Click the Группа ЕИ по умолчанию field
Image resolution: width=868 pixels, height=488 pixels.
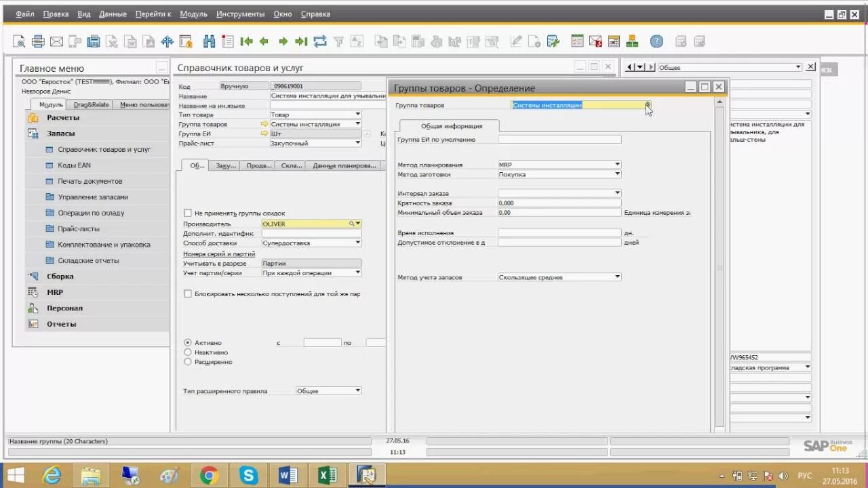point(559,139)
